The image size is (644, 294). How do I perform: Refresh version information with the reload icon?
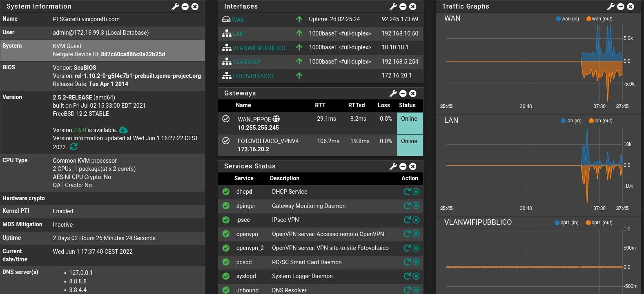pyautogui.click(x=74, y=146)
